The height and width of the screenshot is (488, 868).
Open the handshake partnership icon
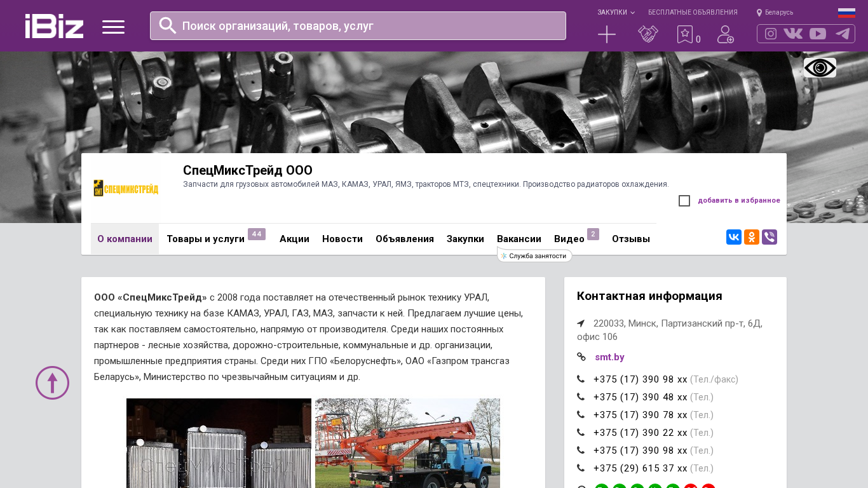tap(648, 34)
